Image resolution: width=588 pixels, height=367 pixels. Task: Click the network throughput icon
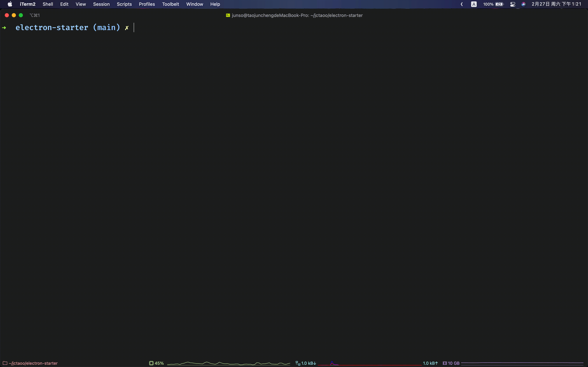(298, 363)
